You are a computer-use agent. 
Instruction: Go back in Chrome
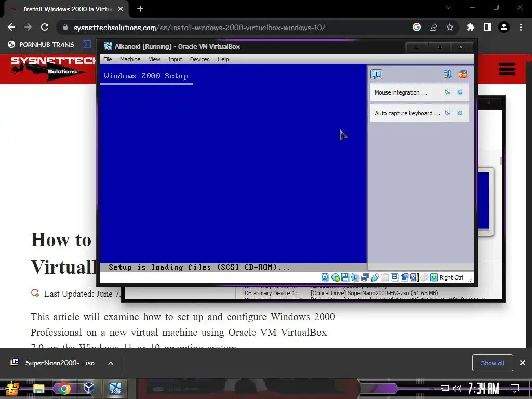click(x=11, y=27)
